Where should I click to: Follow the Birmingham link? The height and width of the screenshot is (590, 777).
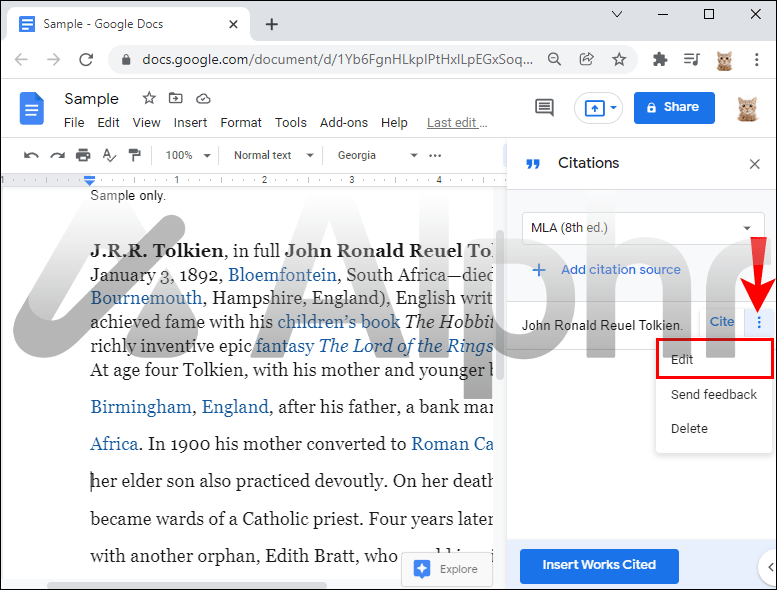pos(141,407)
